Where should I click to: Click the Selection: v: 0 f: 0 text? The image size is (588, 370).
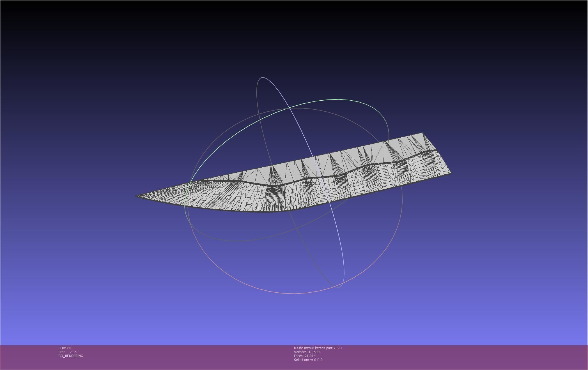tap(308, 360)
